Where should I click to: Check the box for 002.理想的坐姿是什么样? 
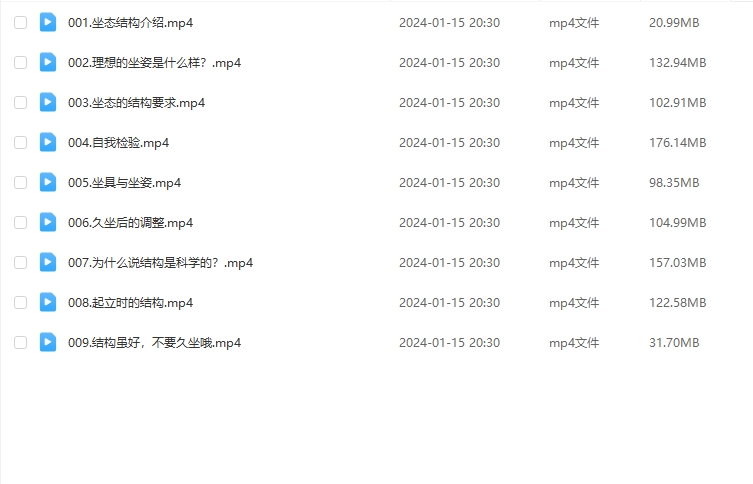[x=20, y=62]
